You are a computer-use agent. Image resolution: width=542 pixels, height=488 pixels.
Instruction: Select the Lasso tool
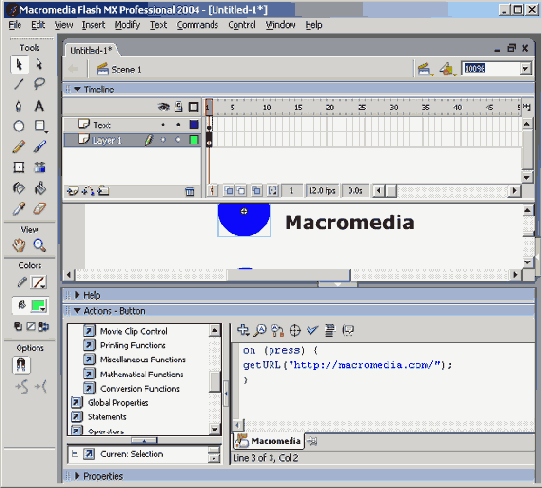click(x=39, y=84)
